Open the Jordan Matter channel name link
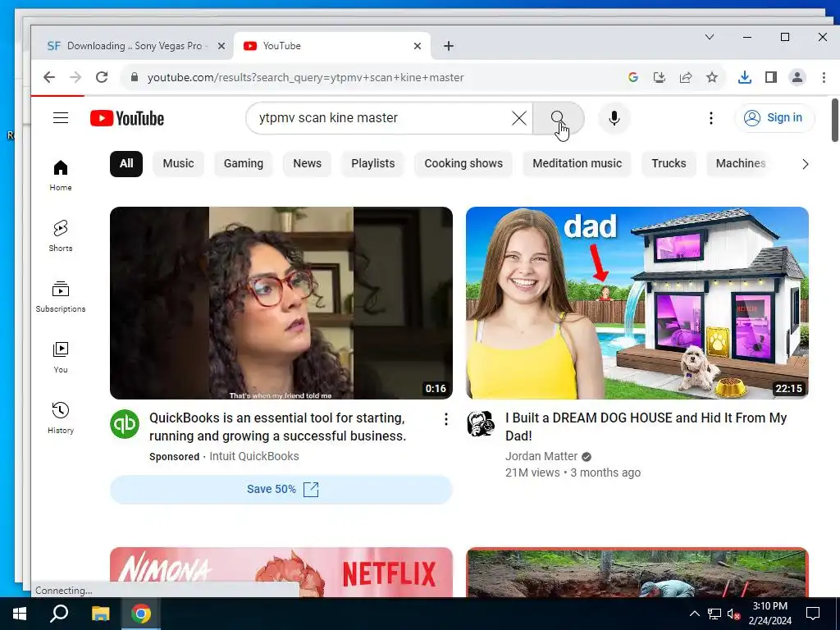 (x=541, y=456)
